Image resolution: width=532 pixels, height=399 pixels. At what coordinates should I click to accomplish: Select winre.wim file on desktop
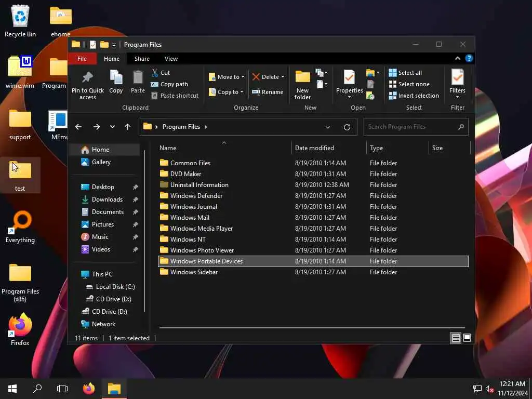pyautogui.click(x=20, y=72)
